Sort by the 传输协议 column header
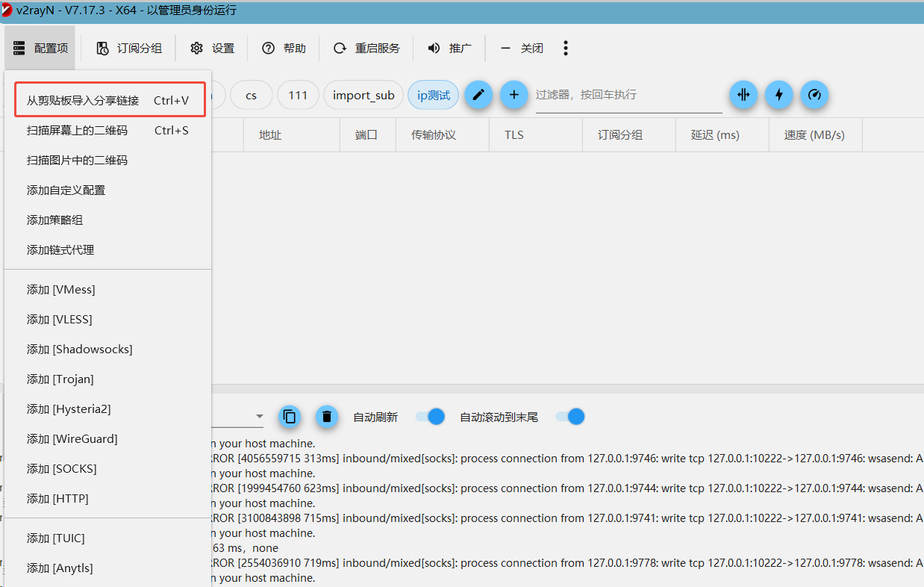This screenshot has height=587, width=924. (x=441, y=135)
